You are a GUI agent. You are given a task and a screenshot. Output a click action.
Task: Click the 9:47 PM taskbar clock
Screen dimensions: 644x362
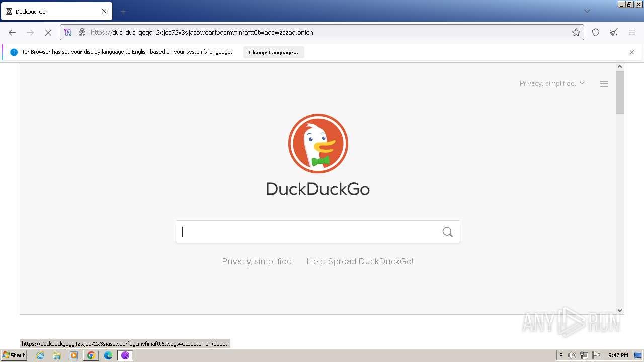pyautogui.click(x=618, y=355)
